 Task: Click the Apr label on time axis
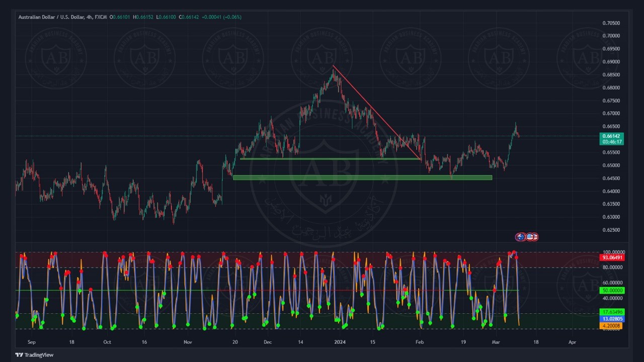tap(572, 342)
